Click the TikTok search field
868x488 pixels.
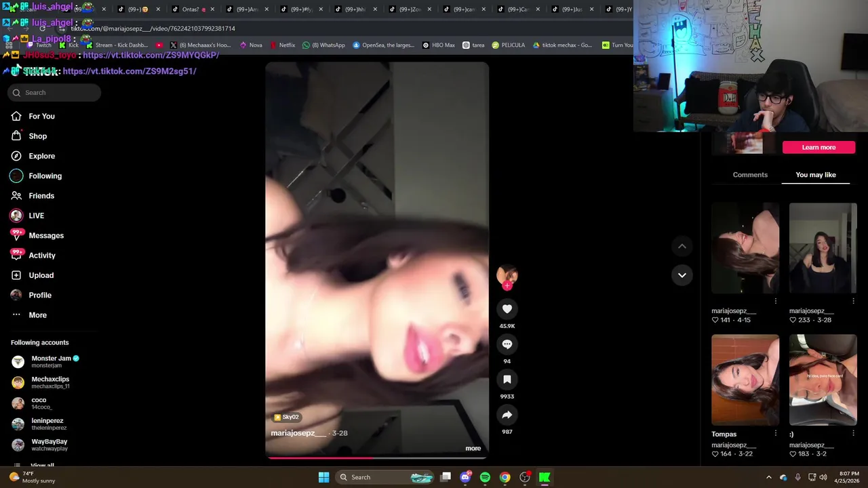54,93
